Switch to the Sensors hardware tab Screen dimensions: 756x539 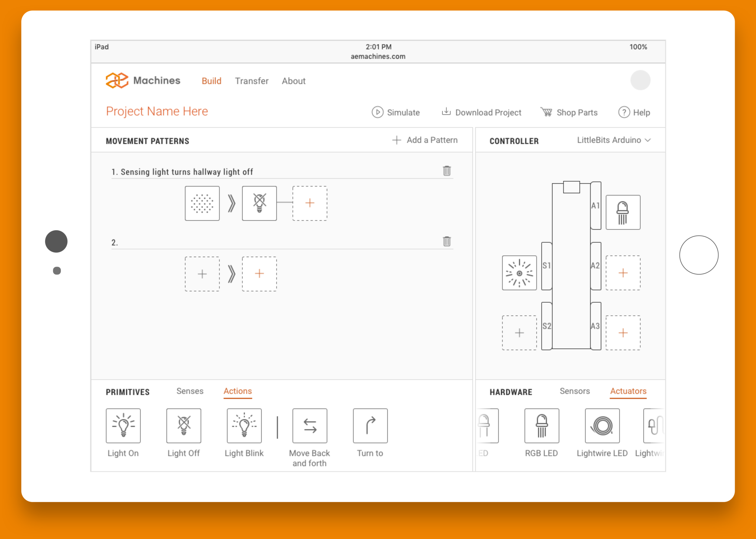[574, 391]
